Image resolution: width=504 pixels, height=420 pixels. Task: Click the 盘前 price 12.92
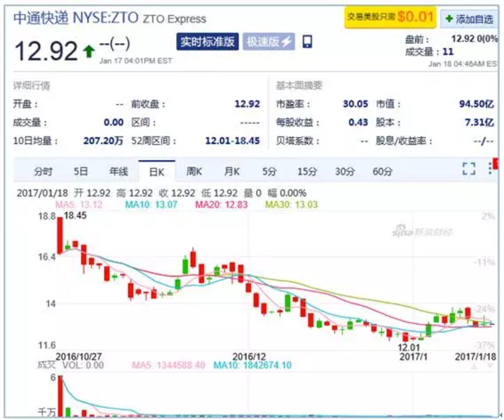463,39
